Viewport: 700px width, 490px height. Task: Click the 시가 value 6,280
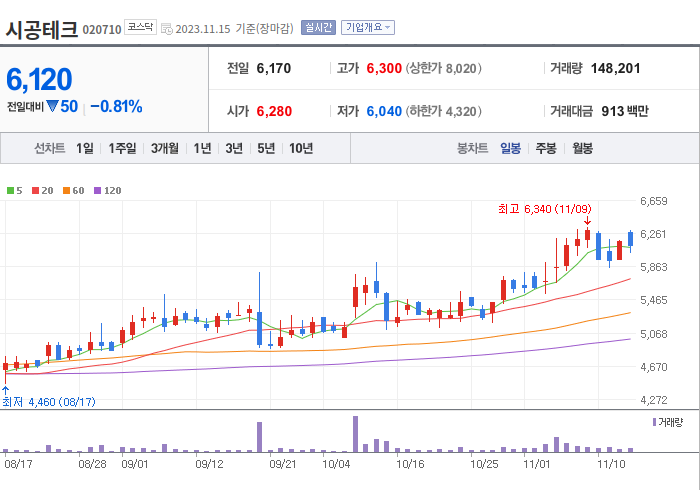tap(274, 111)
